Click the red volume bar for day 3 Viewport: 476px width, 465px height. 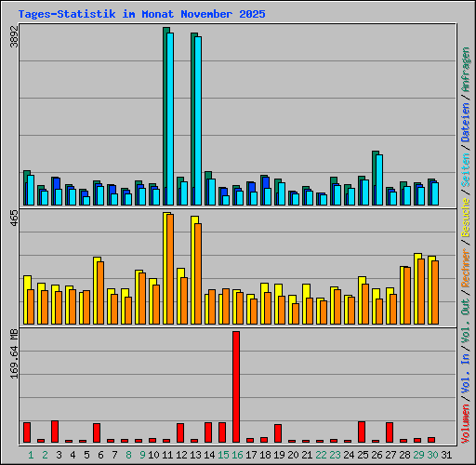[x=55, y=432]
